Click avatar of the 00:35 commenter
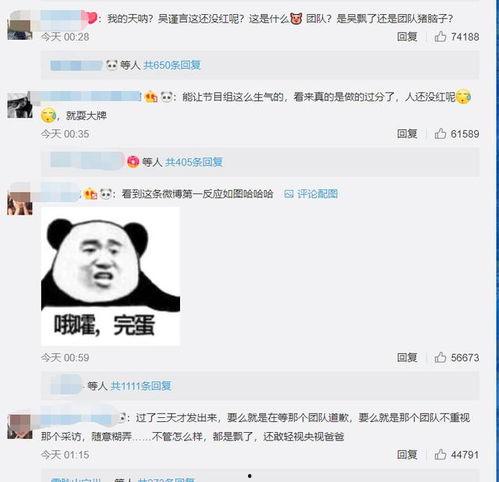Screen dimensions: 499x482 (20, 105)
